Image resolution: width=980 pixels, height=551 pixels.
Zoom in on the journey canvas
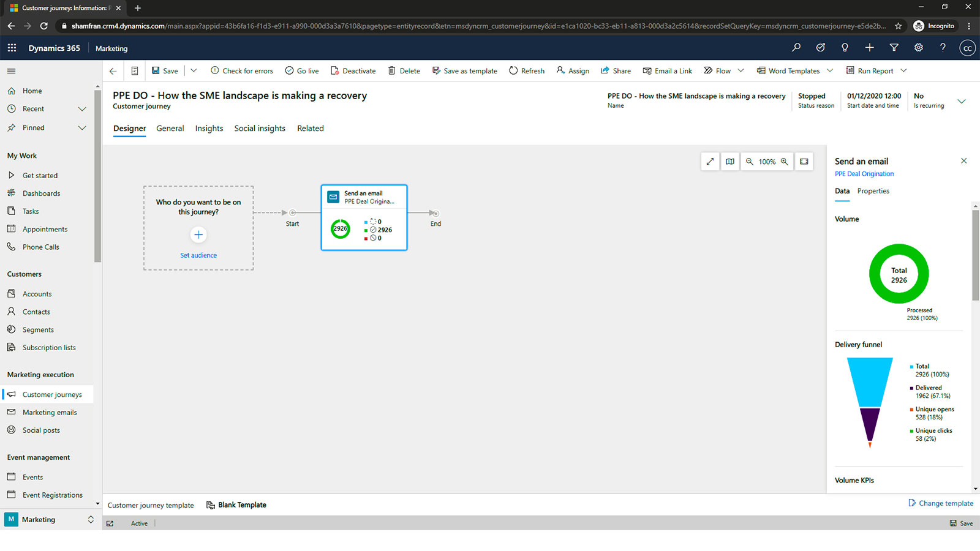pyautogui.click(x=784, y=162)
